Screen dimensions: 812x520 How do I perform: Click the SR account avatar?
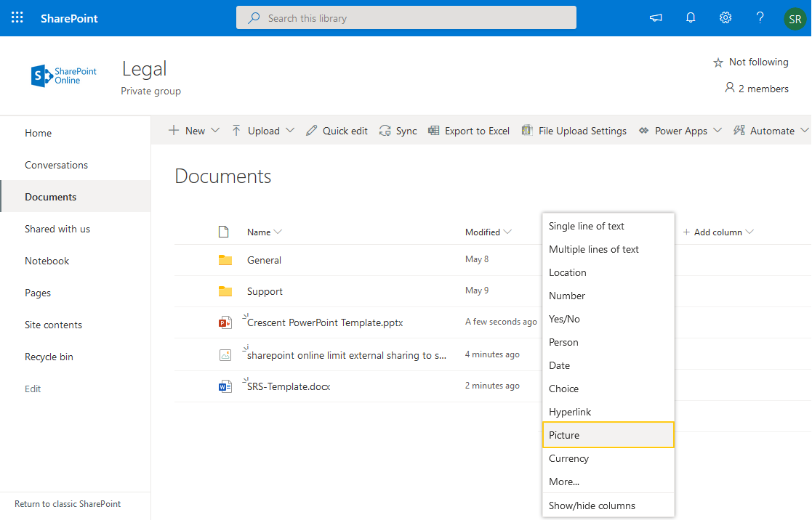(795, 19)
